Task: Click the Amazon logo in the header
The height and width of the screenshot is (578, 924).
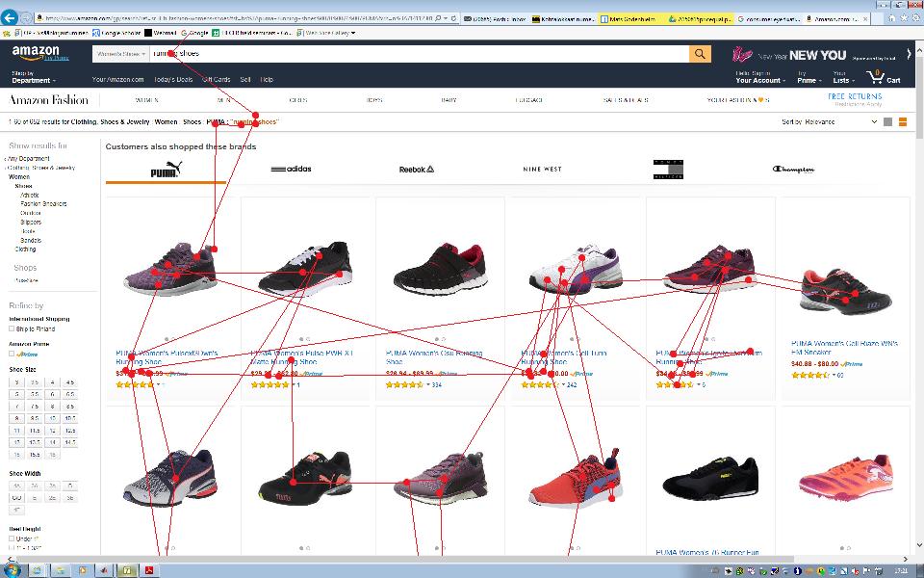Action: click(36, 52)
